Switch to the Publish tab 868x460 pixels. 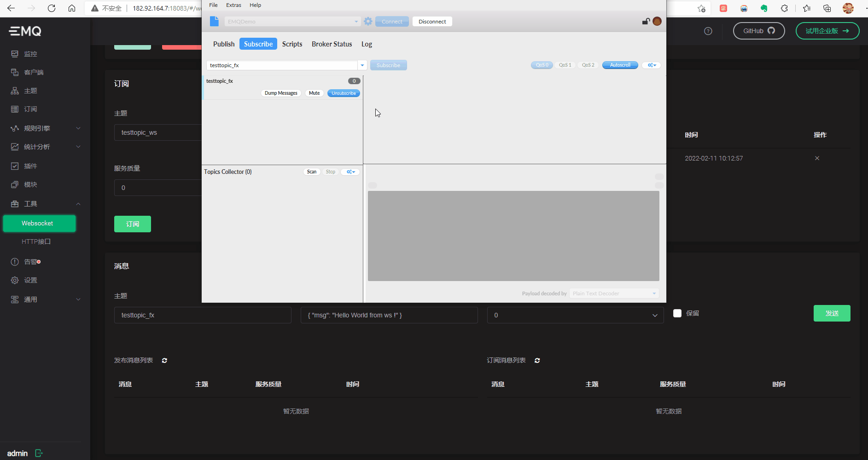pyautogui.click(x=224, y=44)
